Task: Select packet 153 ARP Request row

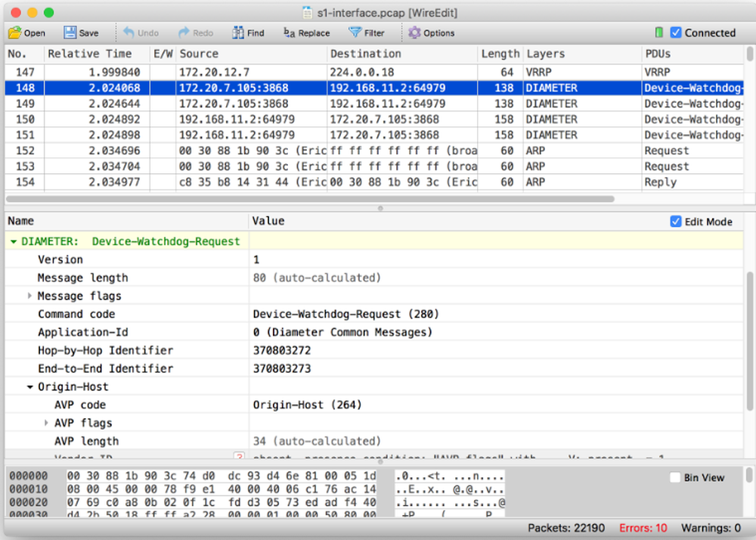Action: pyautogui.click(x=373, y=166)
